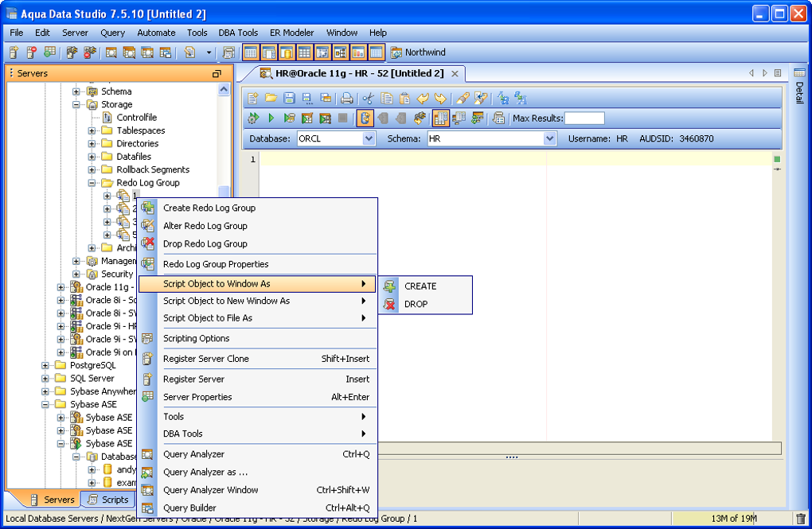Toggle the yellow database cylinder panel button

[x=287, y=53]
